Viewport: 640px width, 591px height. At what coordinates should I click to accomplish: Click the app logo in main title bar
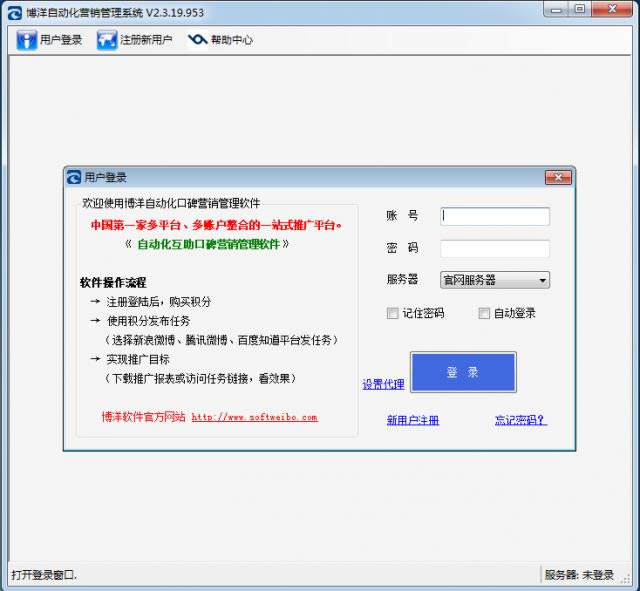pyautogui.click(x=14, y=12)
